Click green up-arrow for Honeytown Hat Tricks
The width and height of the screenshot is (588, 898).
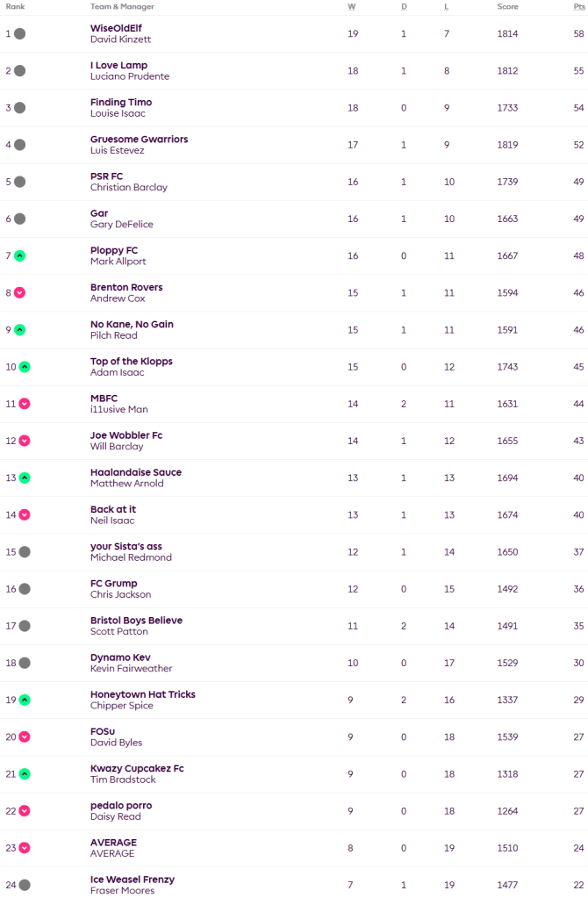click(x=25, y=700)
